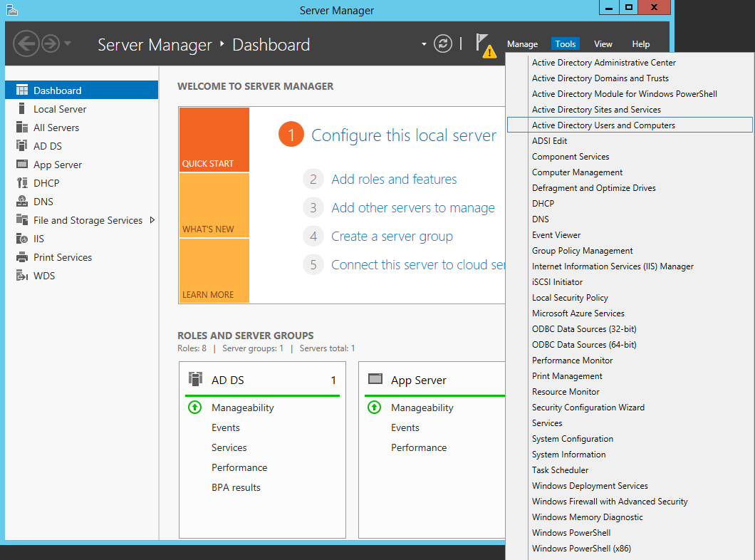This screenshot has height=560, width=755.
Task: Click App Server tile header icon
Action: pyautogui.click(x=375, y=379)
